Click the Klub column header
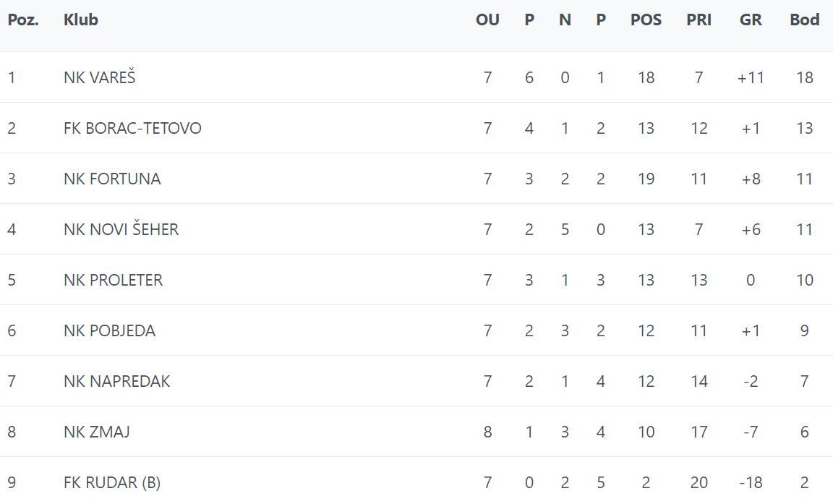This screenshot has width=833, height=504. coord(81,20)
